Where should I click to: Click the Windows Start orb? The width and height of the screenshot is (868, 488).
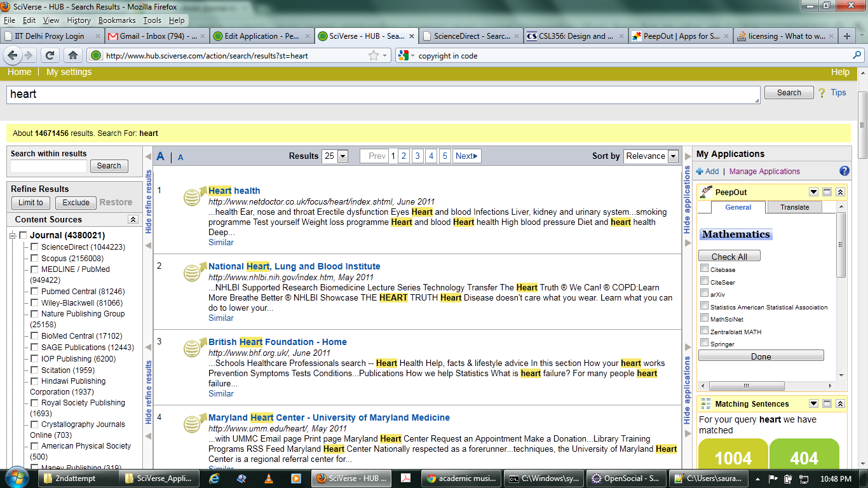[16, 478]
